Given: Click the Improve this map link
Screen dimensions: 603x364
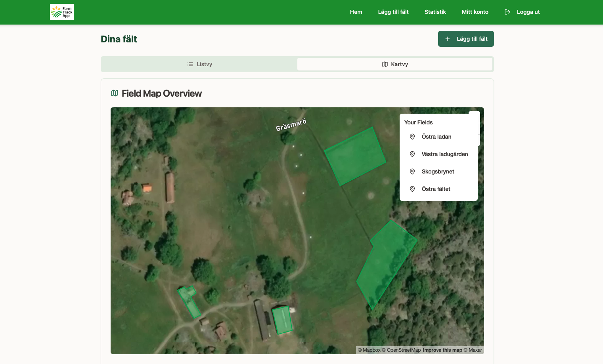Looking at the screenshot, I should 442,350.
